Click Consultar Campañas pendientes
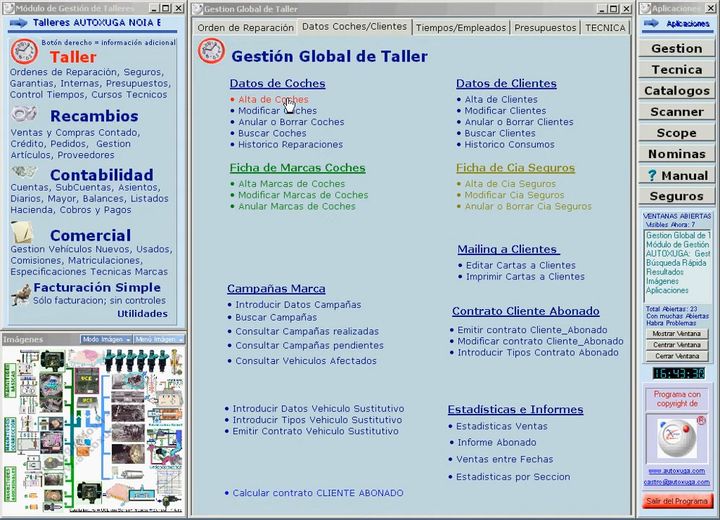This screenshot has height=520, width=720. point(309,345)
